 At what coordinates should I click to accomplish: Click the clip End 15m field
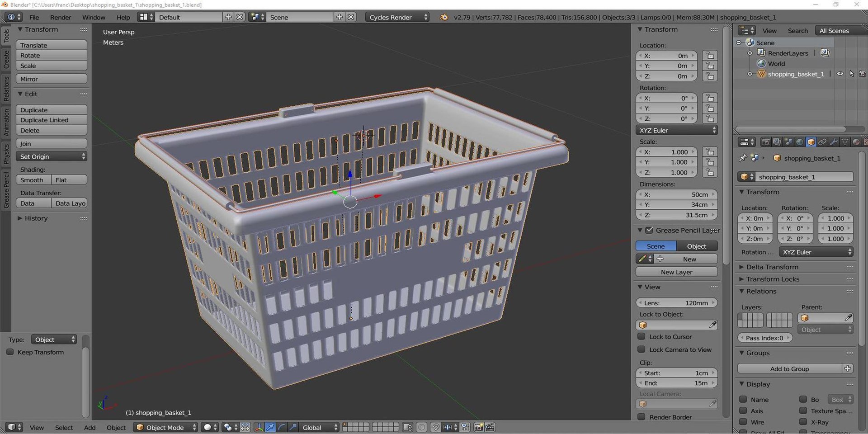click(677, 383)
